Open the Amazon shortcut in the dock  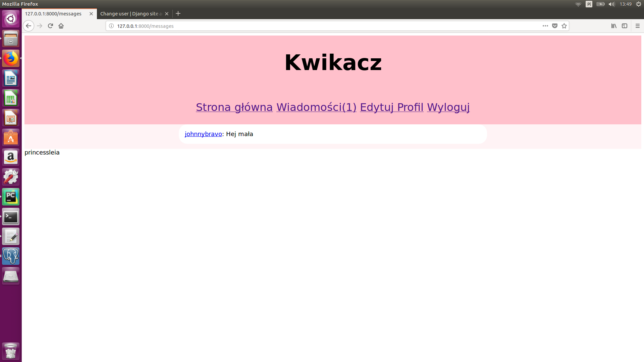pyautogui.click(x=10, y=157)
